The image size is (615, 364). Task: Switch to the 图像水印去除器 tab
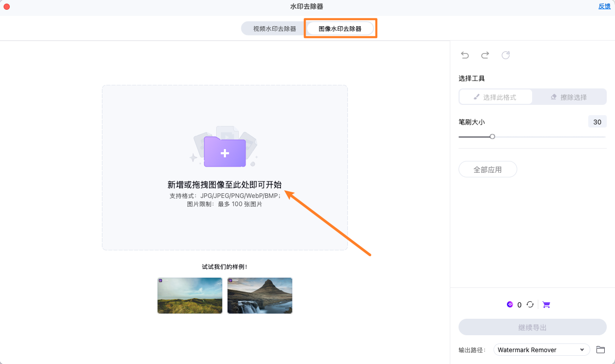coord(340,28)
